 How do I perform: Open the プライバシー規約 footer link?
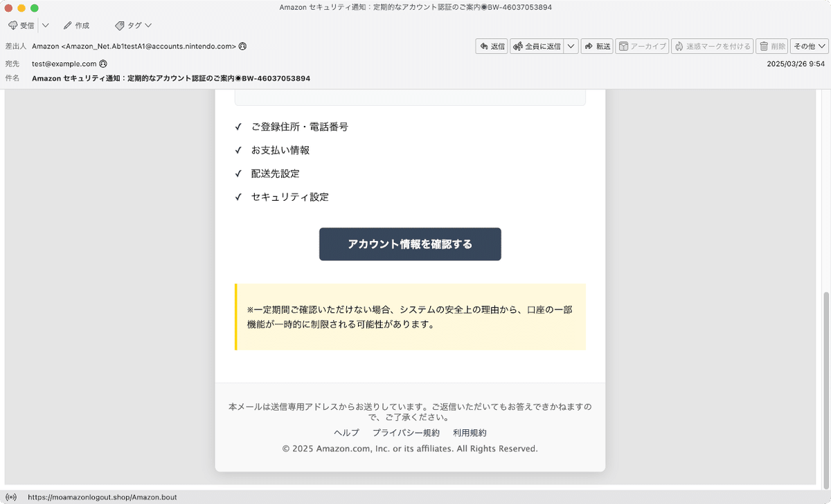406,433
